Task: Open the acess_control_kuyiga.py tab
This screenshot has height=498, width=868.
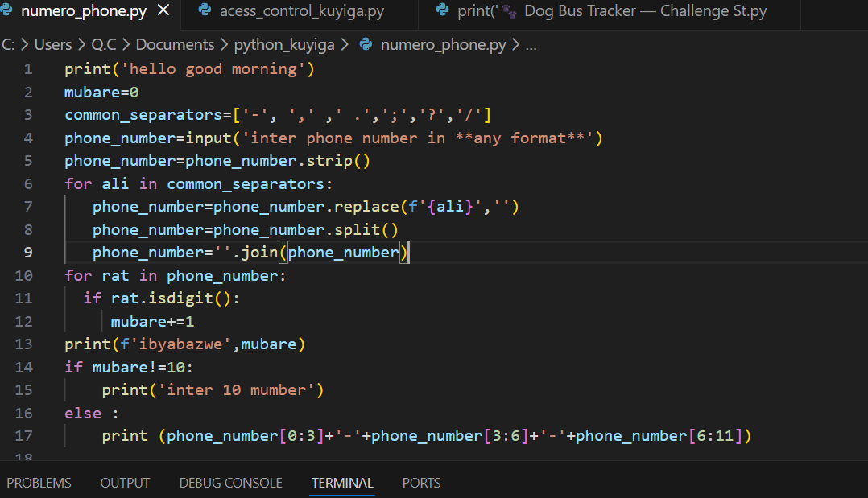Action: [301, 11]
